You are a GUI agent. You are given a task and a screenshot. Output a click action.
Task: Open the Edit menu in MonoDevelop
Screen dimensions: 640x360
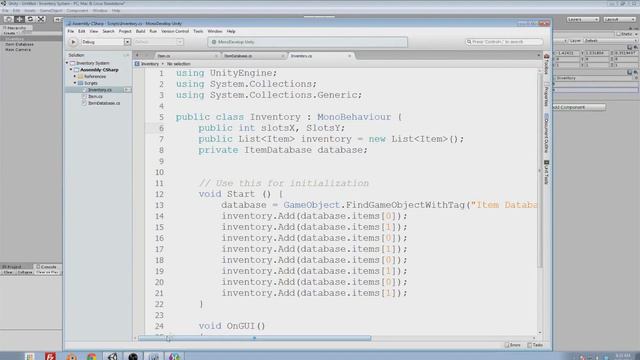click(x=82, y=31)
